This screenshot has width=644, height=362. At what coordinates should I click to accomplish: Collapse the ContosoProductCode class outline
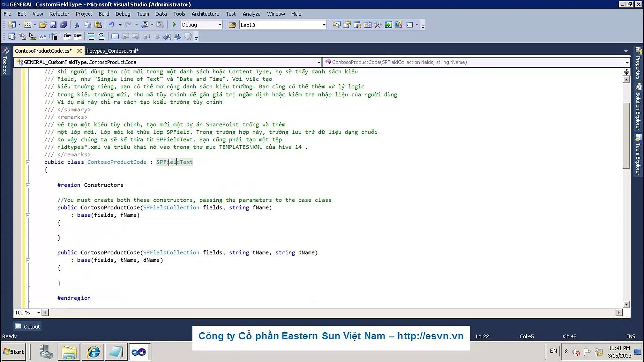[28, 162]
